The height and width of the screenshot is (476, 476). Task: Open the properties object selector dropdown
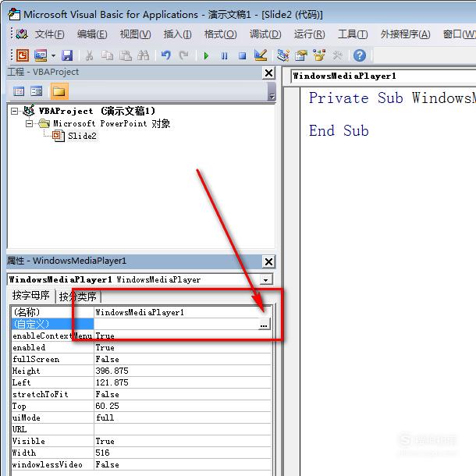tap(265, 279)
